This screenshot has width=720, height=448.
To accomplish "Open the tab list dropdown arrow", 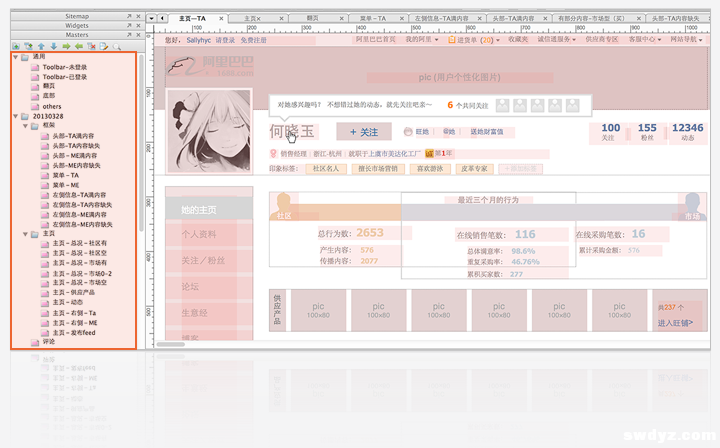I will (x=150, y=18).
